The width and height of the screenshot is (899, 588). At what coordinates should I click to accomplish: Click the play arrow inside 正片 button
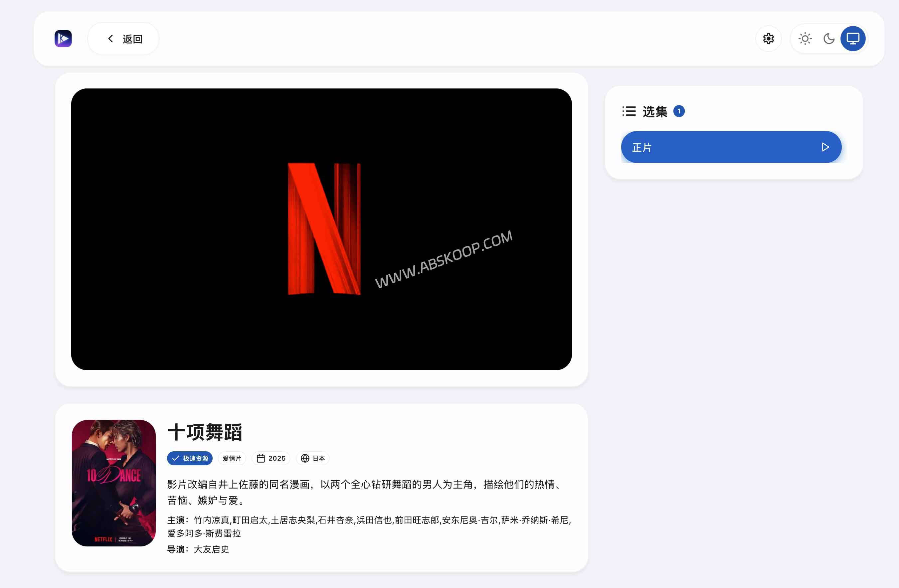(x=825, y=147)
